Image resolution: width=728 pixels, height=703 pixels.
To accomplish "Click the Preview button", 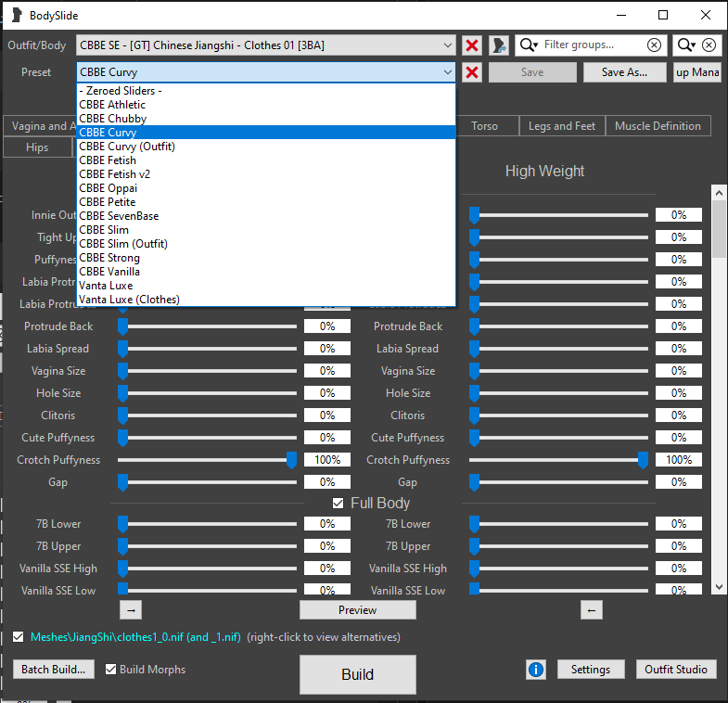I will [x=357, y=610].
